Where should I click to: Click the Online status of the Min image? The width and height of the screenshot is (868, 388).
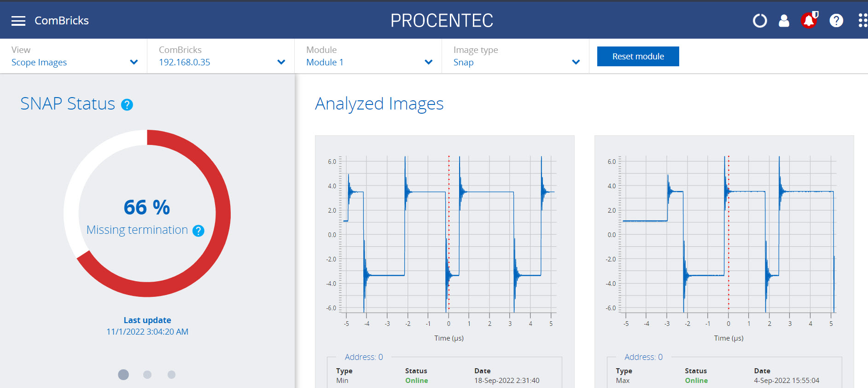417,381
